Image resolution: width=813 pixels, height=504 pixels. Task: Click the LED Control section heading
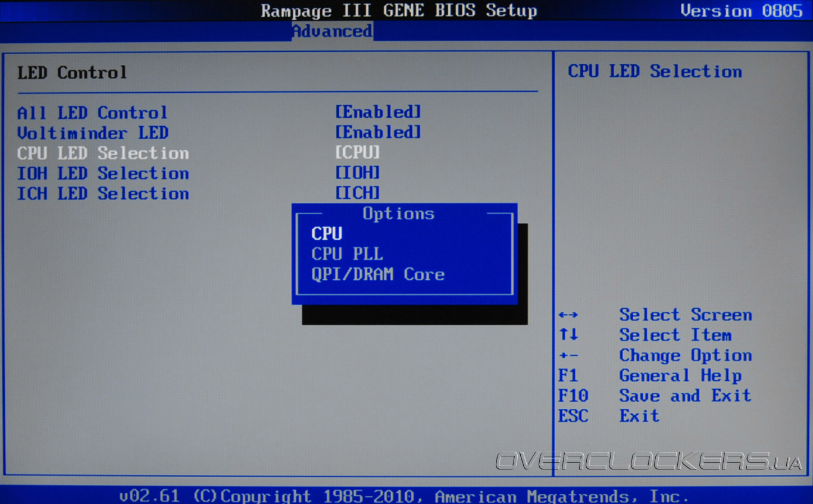[72, 73]
